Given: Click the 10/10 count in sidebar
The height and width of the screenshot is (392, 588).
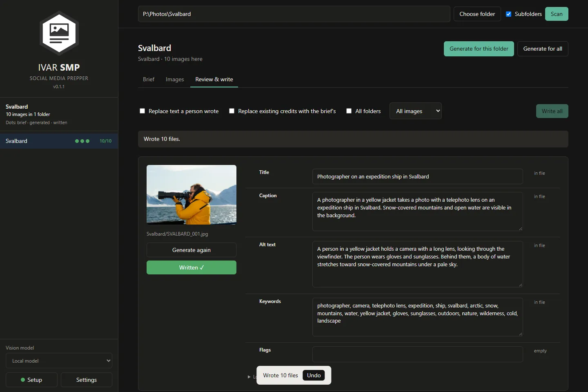Looking at the screenshot, I should (x=106, y=141).
